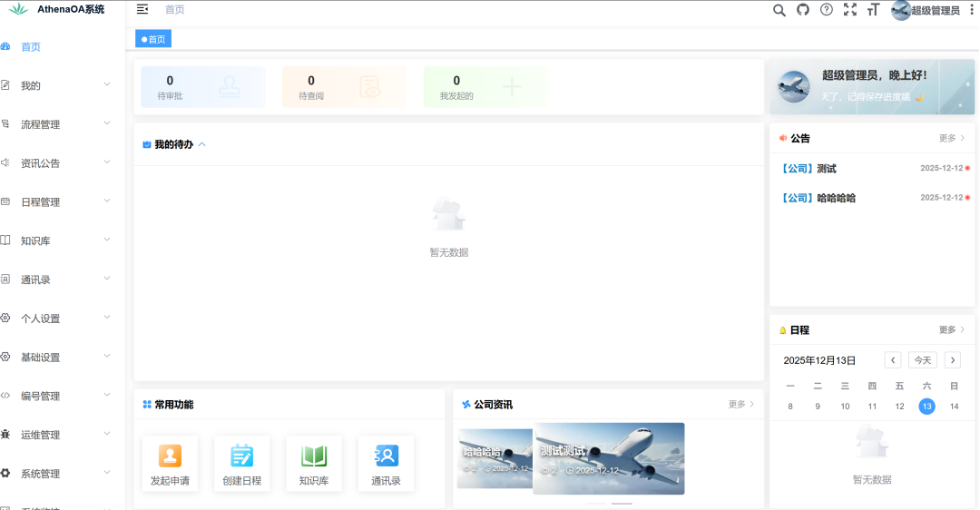This screenshot has width=980, height=510.
Task: Select day 14 in the calendar
Action: (955, 407)
